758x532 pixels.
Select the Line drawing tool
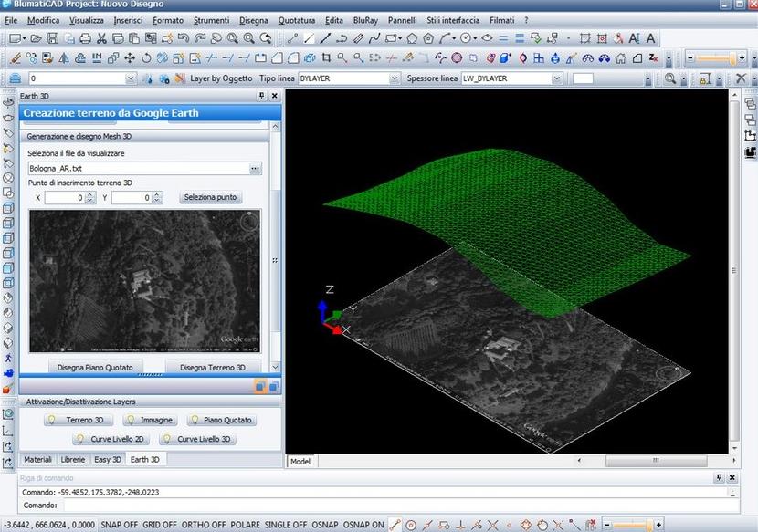308,38
